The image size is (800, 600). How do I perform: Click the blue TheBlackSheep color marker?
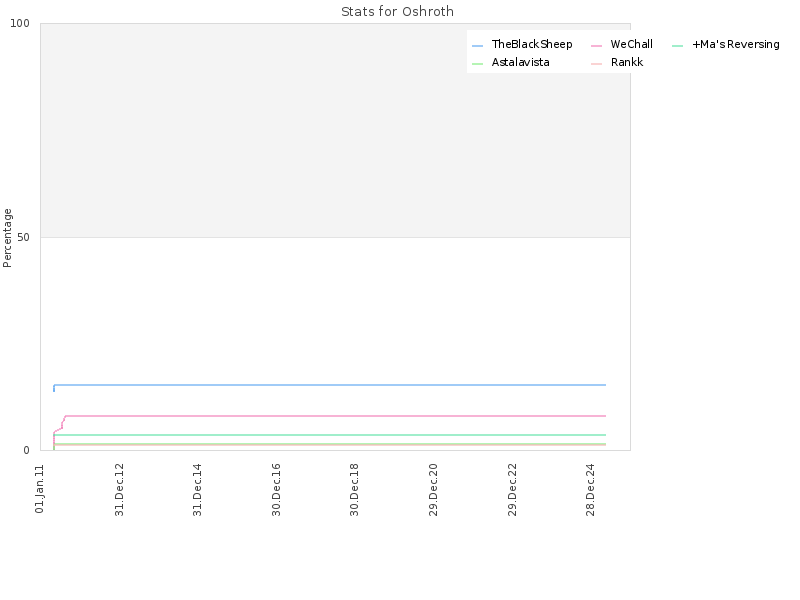478,46
